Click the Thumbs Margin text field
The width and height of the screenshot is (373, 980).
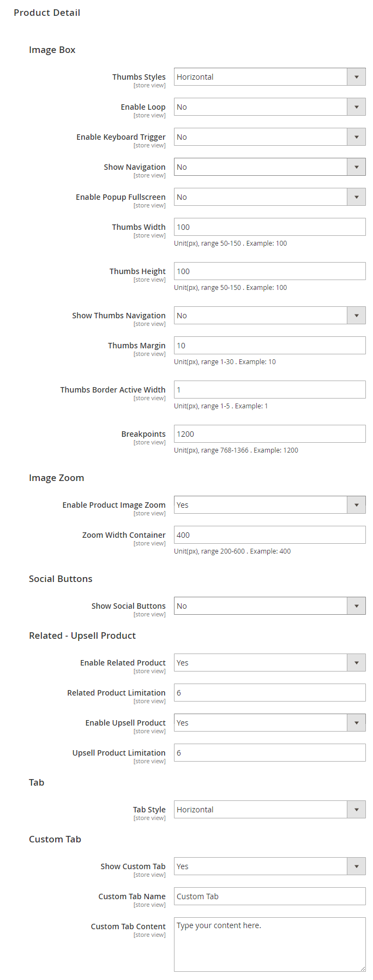[269, 346]
